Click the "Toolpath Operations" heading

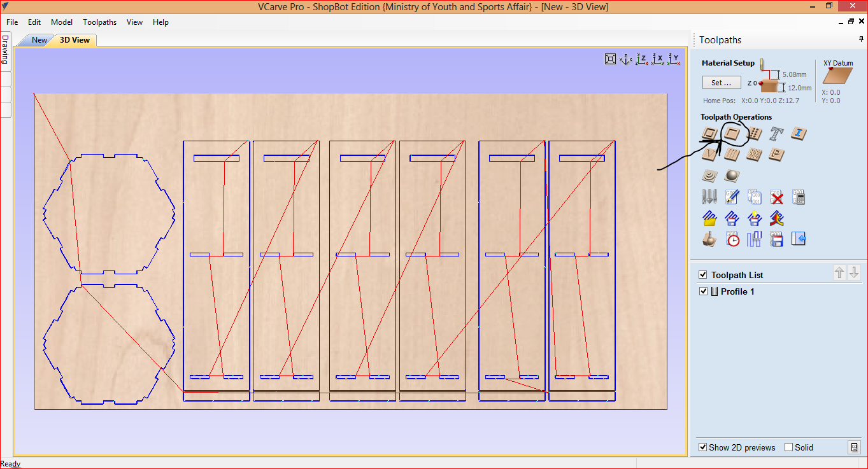click(x=736, y=117)
